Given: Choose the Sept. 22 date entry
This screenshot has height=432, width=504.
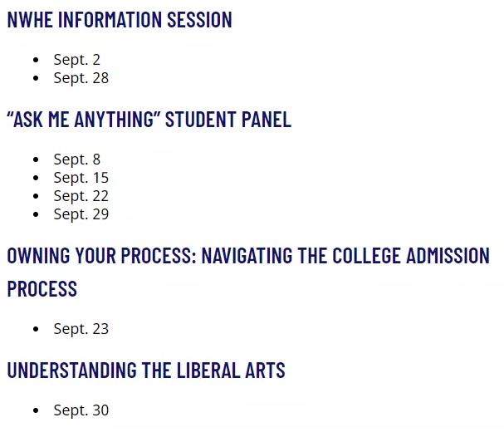Looking at the screenshot, I should pyautogui.click(x=81, y=196).
